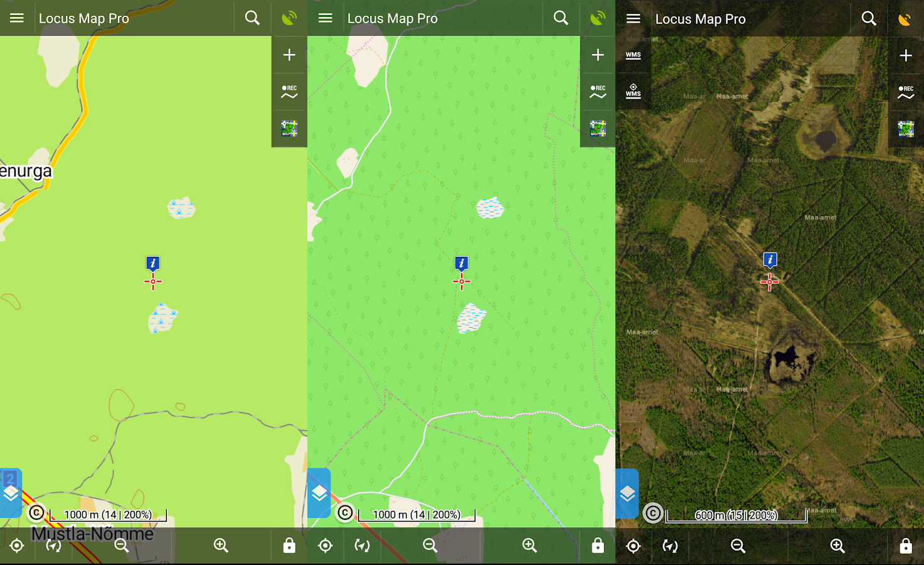The image size is (924, 565).
Task: Open the WMS layers icon on the satellite map
Action: point(633,55)
